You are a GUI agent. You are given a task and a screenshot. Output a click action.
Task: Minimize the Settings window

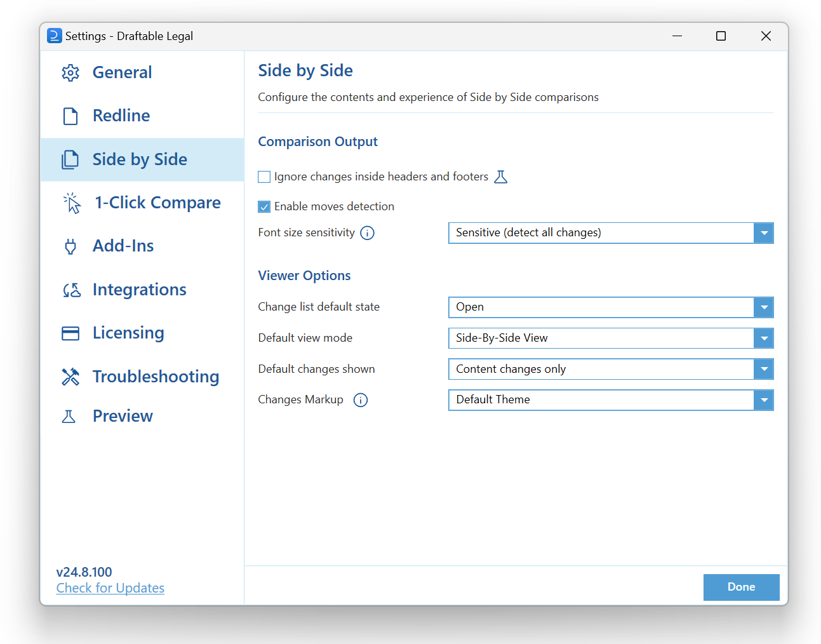click(x=677, y=36)
